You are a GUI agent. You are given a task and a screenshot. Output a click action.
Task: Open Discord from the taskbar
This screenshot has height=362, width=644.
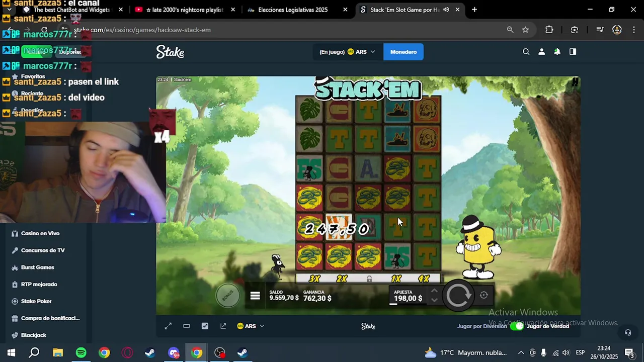tap(174, 352)
